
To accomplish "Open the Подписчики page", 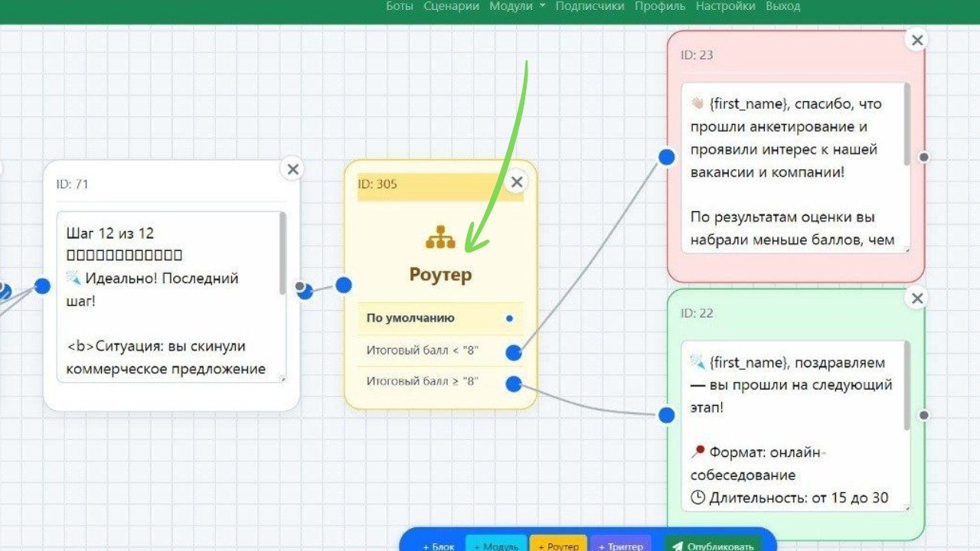I will (x=590, y=6).
